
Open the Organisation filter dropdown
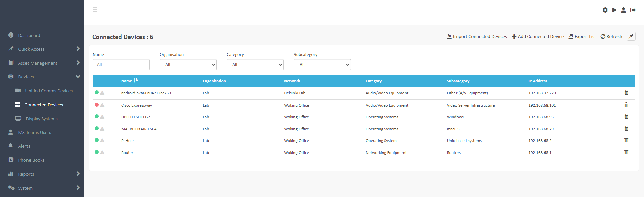[x=188, y=65]
